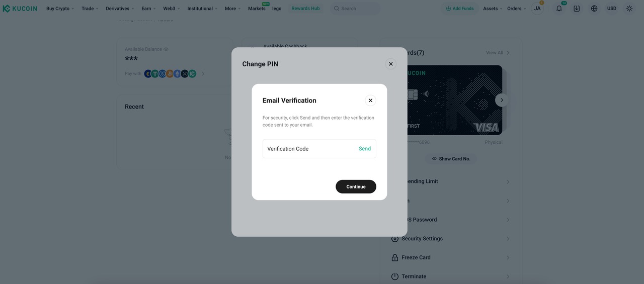Viewport: 644px width, 284px height.
Task: Click Show Card No. button
Action: tap(451, 159)
